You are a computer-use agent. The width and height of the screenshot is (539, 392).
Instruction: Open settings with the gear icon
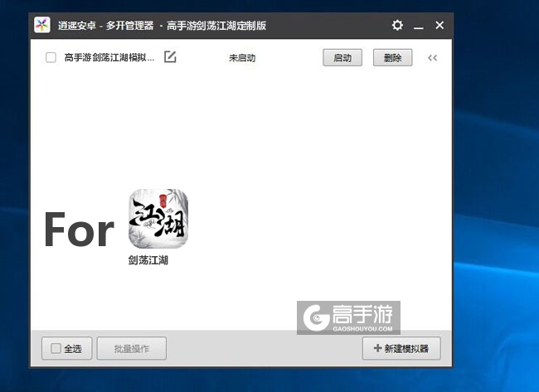pos(397,25)
